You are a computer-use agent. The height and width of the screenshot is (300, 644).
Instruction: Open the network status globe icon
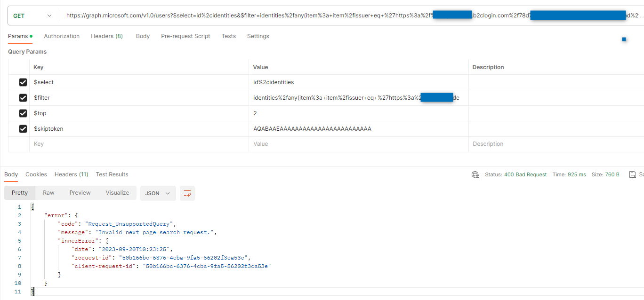475,174
